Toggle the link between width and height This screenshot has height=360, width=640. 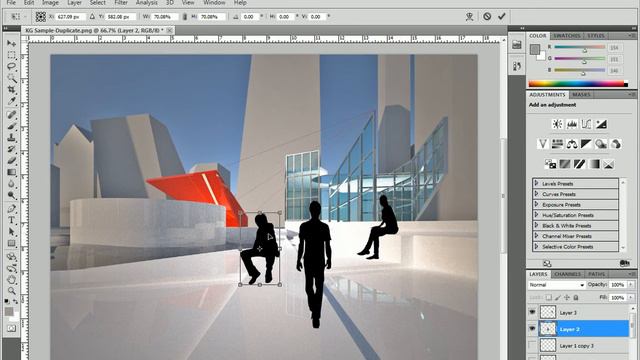[x=185, y=17]
